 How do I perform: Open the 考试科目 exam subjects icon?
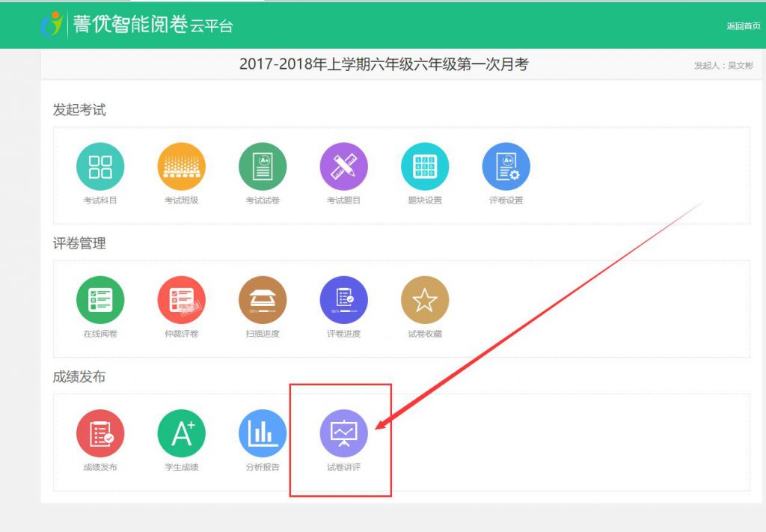pyautogui.click(x=100, y=166)
